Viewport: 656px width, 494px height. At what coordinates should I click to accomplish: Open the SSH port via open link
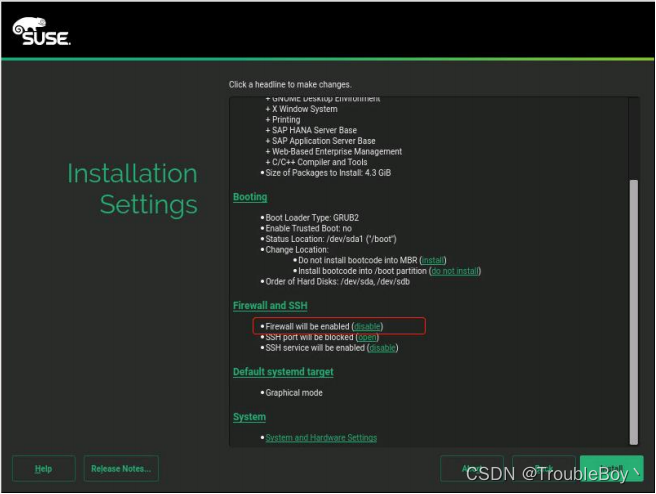coord(367,337)
